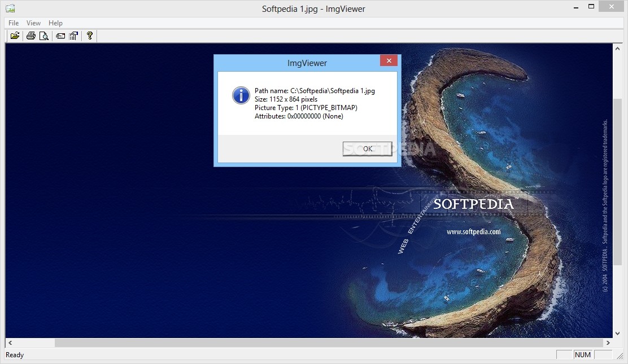Click the horizontal scrollbar left arrow
This screenshot has height=364, width=628.
pos(10,343)
